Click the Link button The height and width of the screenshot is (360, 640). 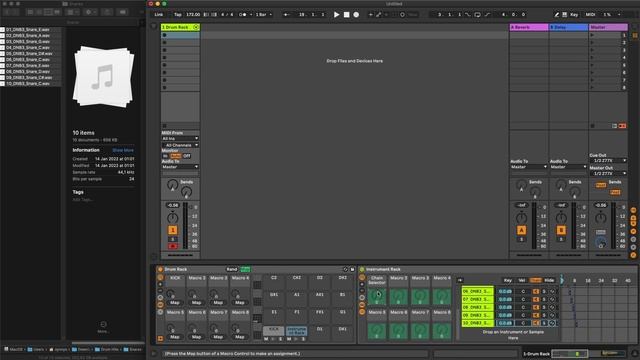coord(159,15)
